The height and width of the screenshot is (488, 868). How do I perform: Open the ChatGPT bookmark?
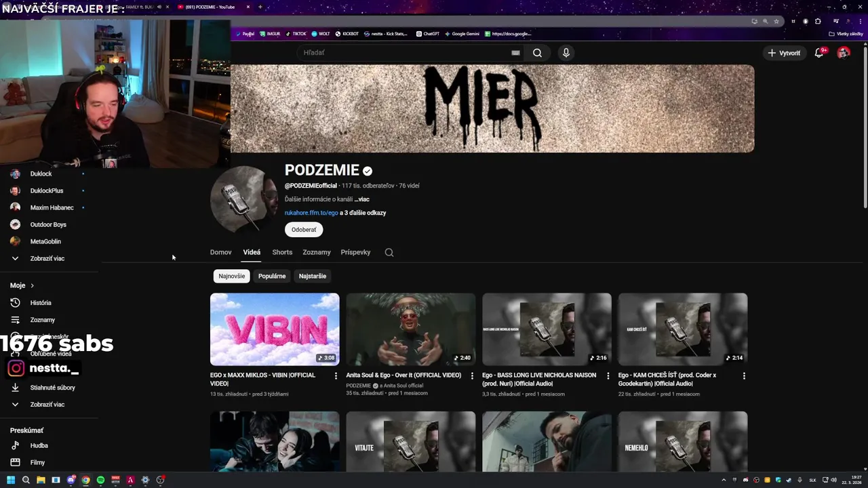(427, 34)
